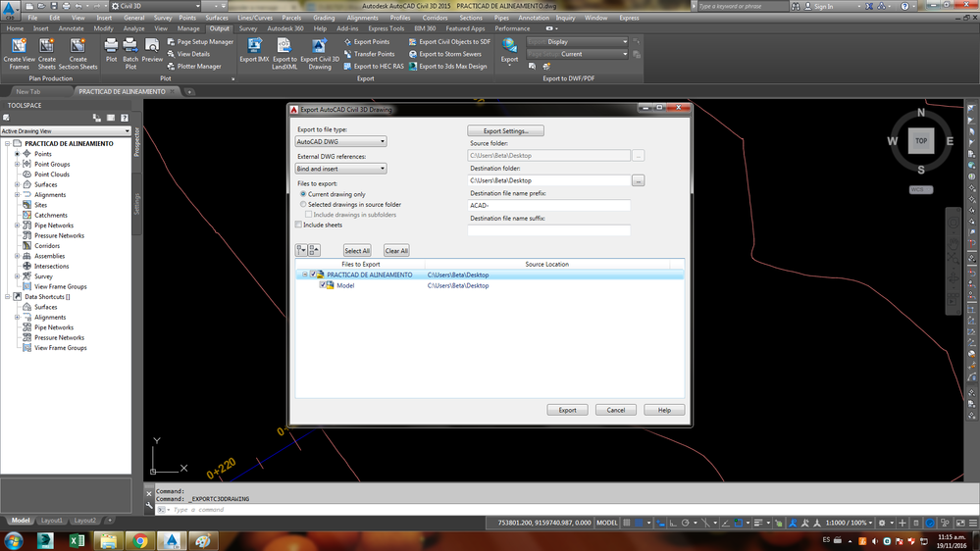Uncheck PRACTICAD DE ALINEAMIENTO file checkbox
Screen dimensions: 980x551
[x=313, y=275]
